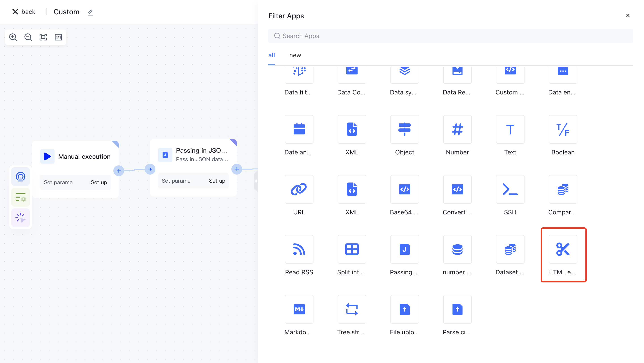Click the HTML extract scissors app icon
Screen dimensions: 644x363
tap(563, 249)
